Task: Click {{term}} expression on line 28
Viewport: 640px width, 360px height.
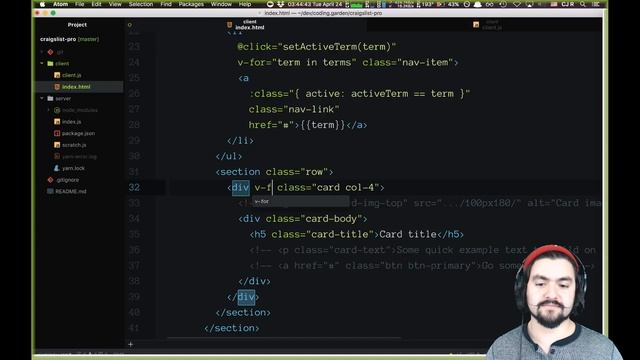Action: pos(322,125)
